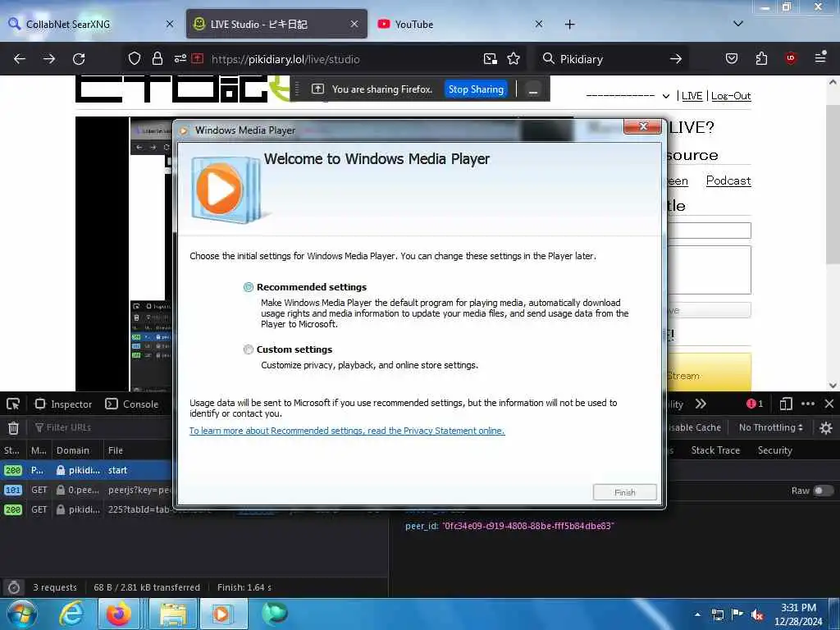The height and width of the screenshot is (630, 840).
Task: Click the search arrow go button
Action: coord(676,59)
